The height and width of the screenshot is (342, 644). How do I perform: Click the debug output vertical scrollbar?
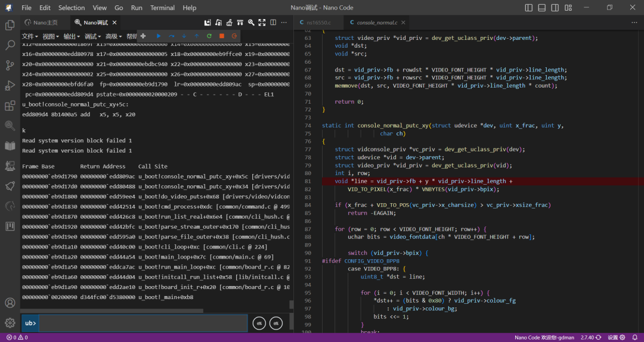[291, 304]
